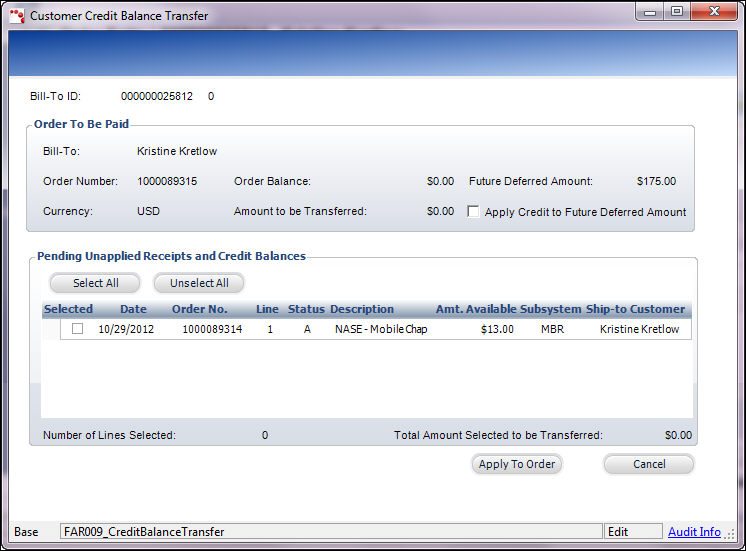Sort by the Order No. column header
This screenshot has height=551, width=746.
[x=199, y=309]
